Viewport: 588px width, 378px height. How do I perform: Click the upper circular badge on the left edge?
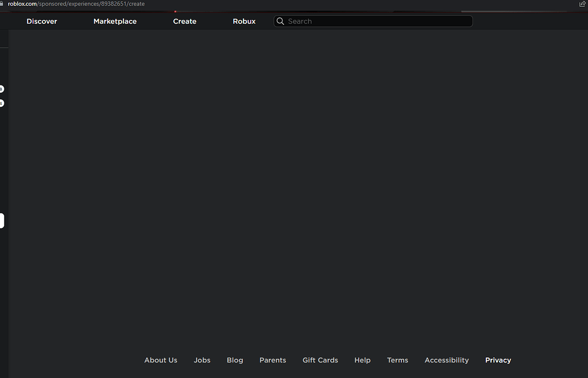tap(2, 88)
